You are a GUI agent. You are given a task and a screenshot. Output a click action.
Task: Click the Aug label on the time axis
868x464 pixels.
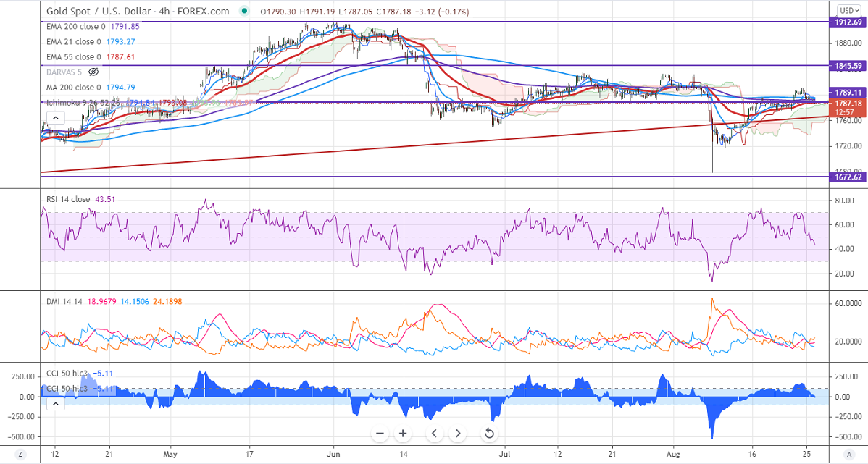click(x=673, y=454)
